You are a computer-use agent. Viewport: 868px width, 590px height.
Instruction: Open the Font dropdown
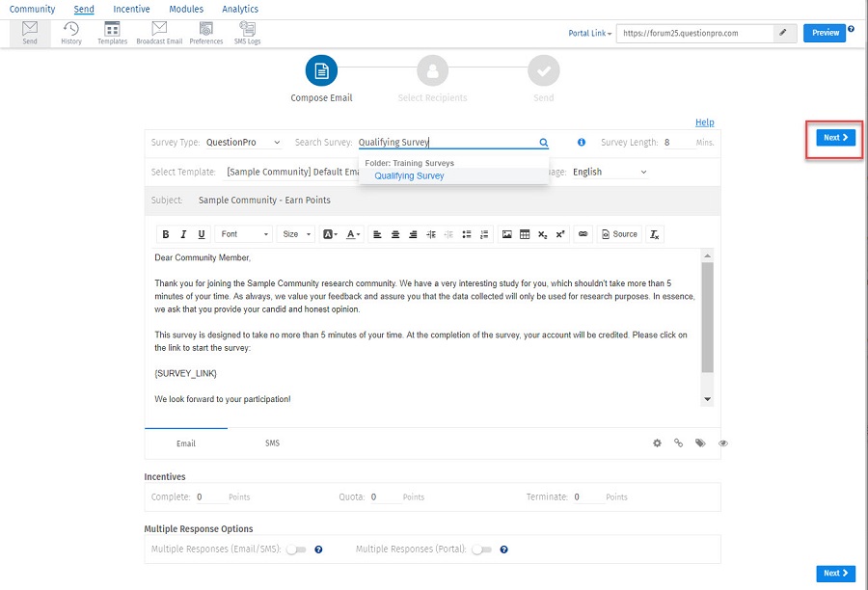(x=244, y=234)
